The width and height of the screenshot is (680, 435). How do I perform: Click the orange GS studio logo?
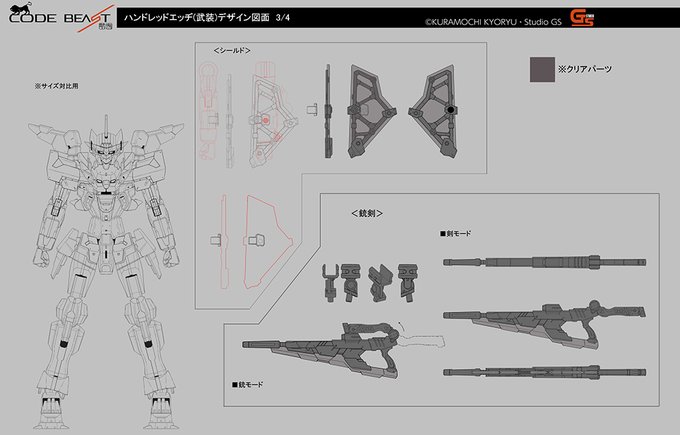[x=582, y=18]
